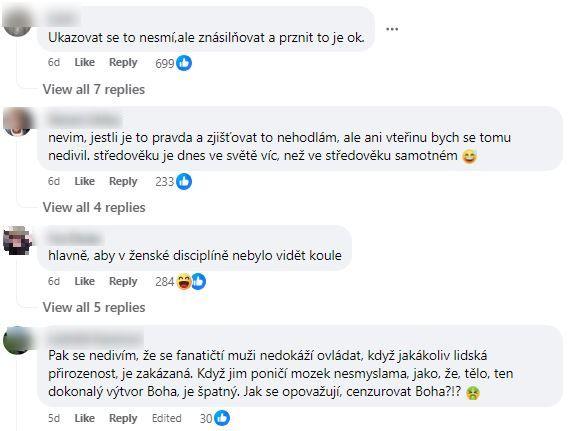575x431 pixels.
Task: Like the 'ženské disciplíně' comment
Action: (85, 281)
